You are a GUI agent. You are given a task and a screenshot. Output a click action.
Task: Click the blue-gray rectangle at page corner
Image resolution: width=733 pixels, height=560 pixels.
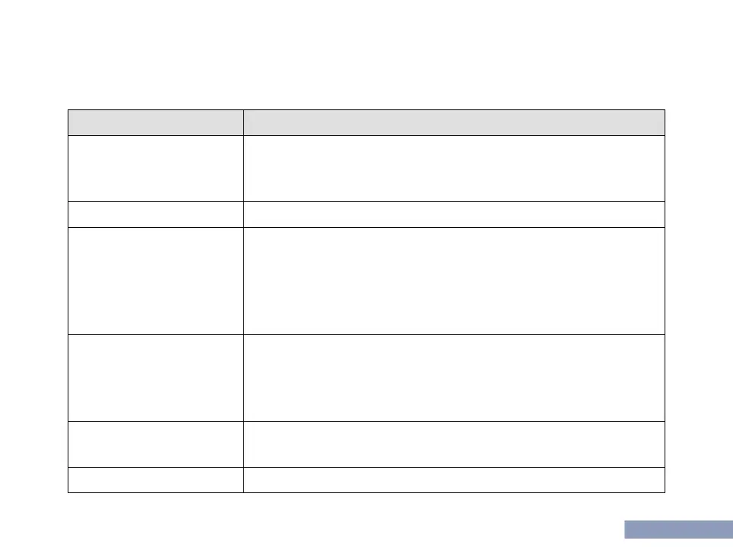(x=679, y=530)
